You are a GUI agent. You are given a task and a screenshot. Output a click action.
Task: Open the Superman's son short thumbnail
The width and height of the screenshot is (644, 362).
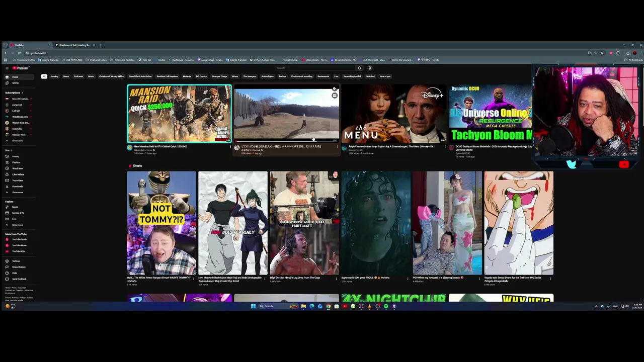pyautogui.click(x=376, y=223)
